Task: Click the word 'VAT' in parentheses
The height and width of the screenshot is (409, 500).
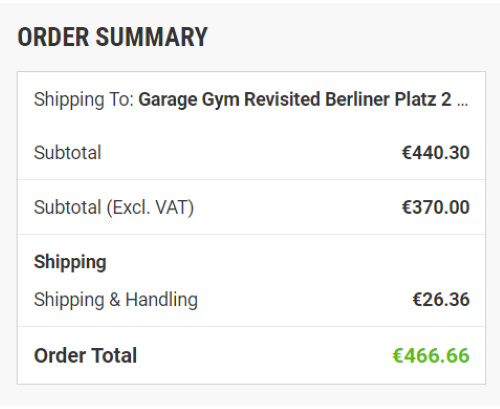Action: pos(173,207)
